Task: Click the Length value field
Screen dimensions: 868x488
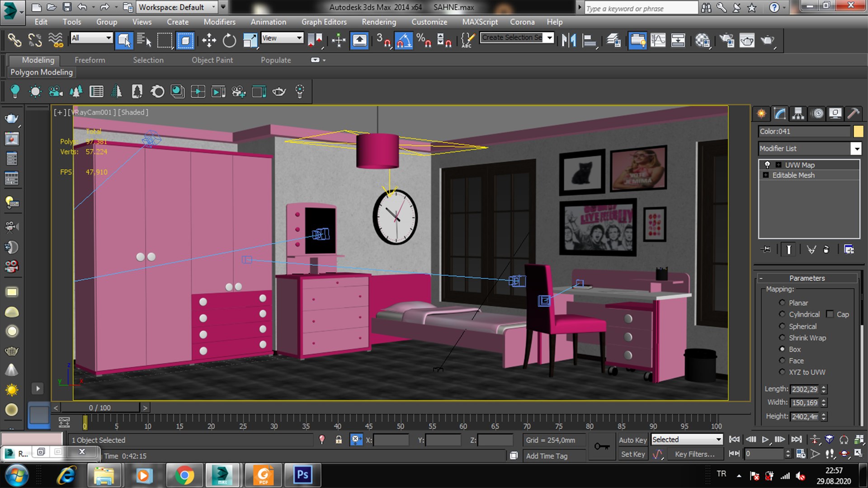Action: point(805,389)
